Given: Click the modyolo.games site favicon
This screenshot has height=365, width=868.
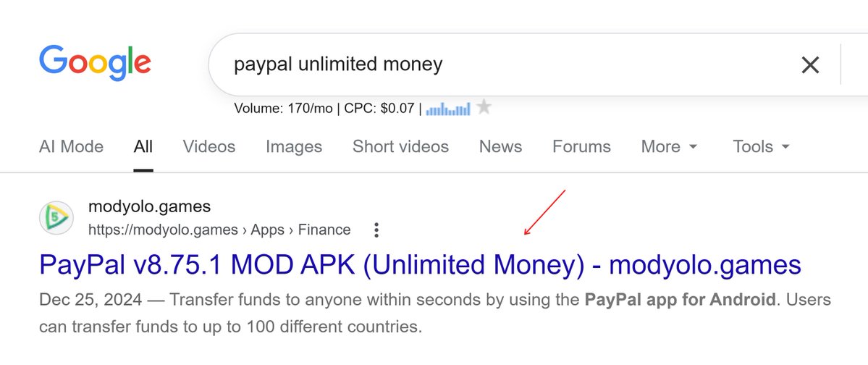Looking at the screenshot, I should [56, 218].
